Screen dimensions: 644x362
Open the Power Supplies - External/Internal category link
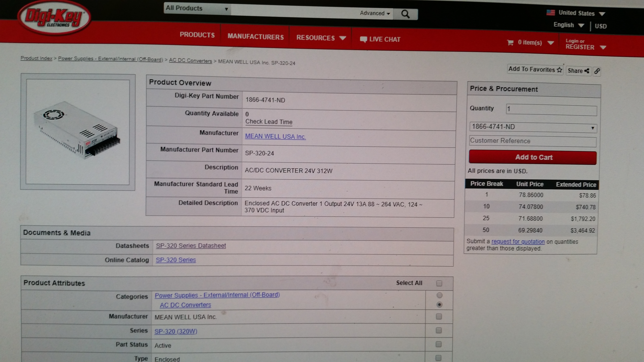(x=217, y=295)
